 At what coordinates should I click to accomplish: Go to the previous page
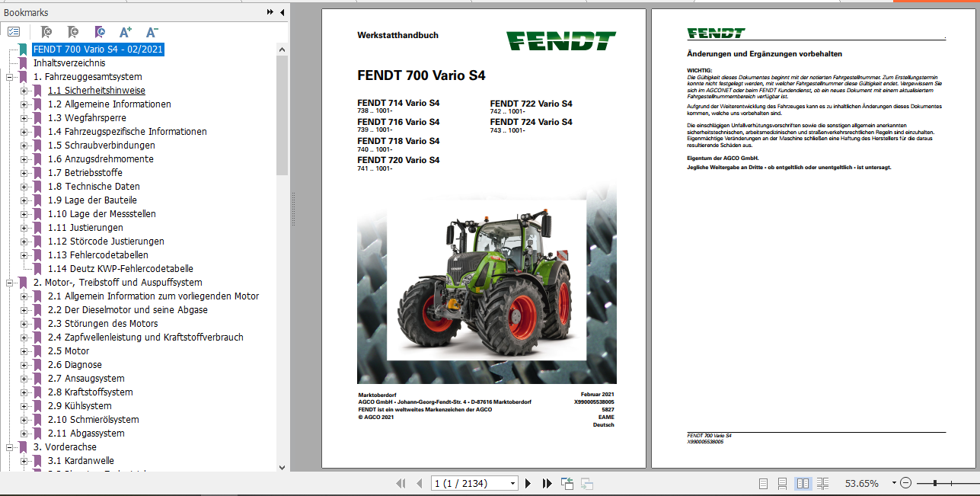(419, 483)
